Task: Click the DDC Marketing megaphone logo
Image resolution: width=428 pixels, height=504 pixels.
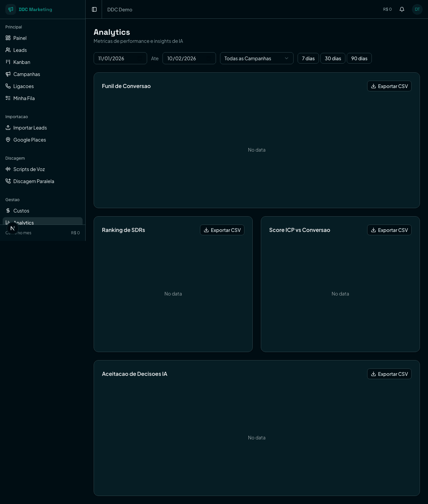Action: pos(11,9)
